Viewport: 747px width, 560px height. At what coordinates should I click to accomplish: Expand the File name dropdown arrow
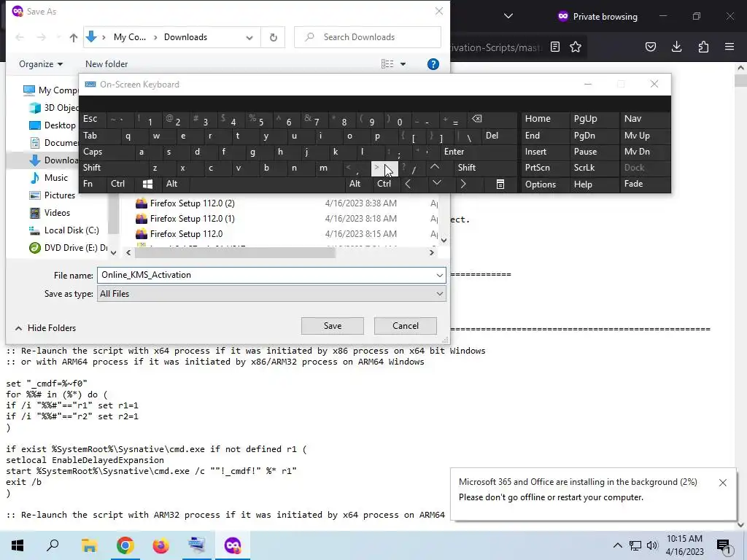[439, 275]
